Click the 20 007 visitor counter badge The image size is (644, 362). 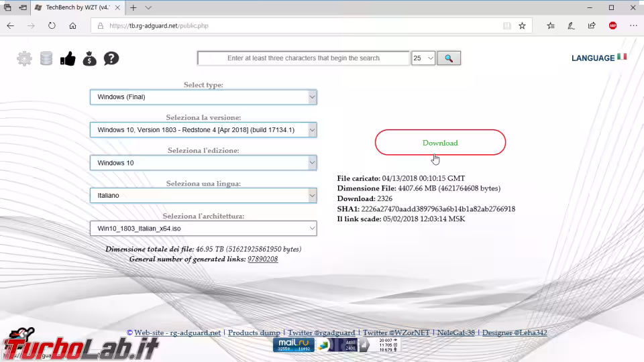click(x=380, y=345)
